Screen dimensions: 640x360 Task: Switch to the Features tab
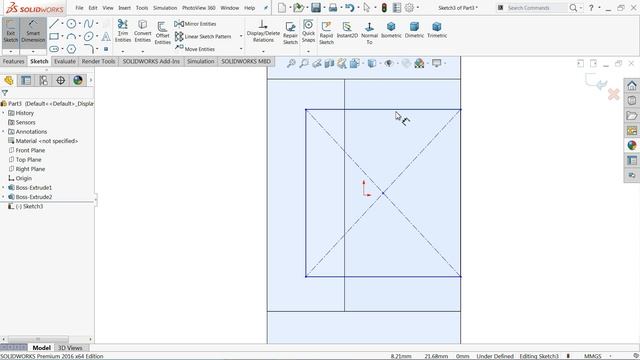[x=13, y=61]
